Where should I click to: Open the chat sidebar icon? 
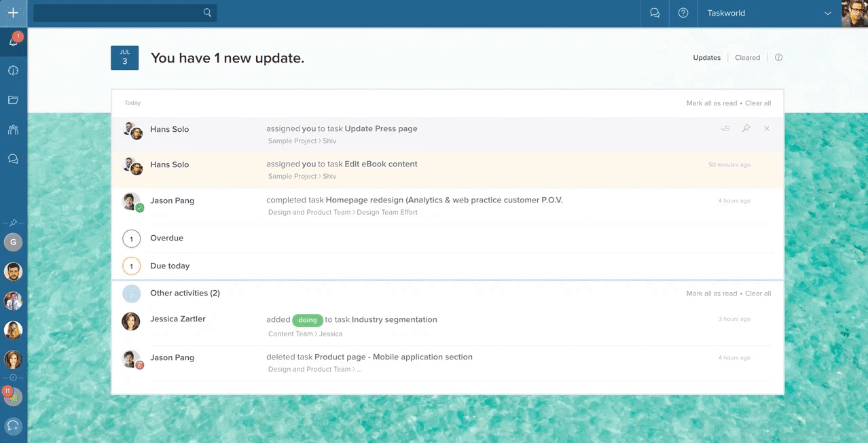tap(13, 159)
